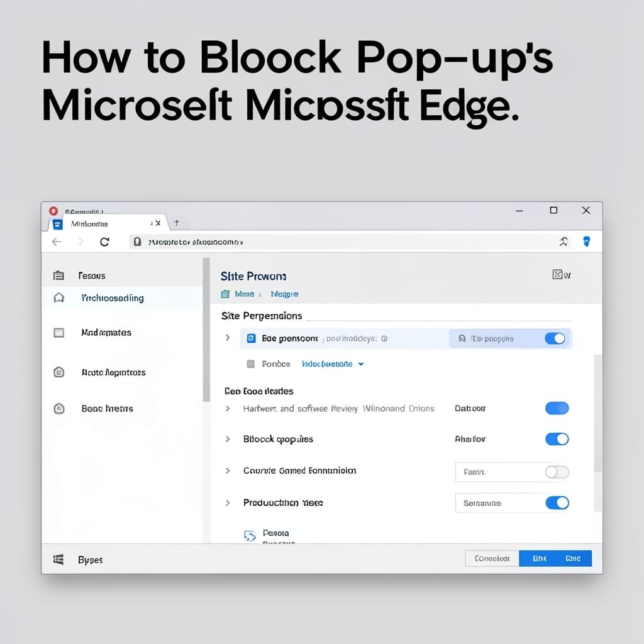Open the Ncuto flepintroes sidebar item
Image resolution: width=644 pixels, height=644 pixels.
[x=113, y=372]
